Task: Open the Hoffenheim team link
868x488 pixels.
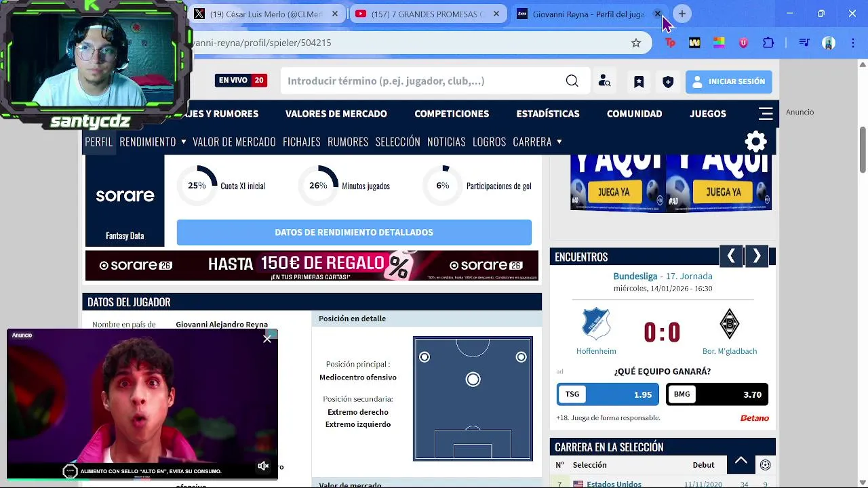Action: coord(596,351)
